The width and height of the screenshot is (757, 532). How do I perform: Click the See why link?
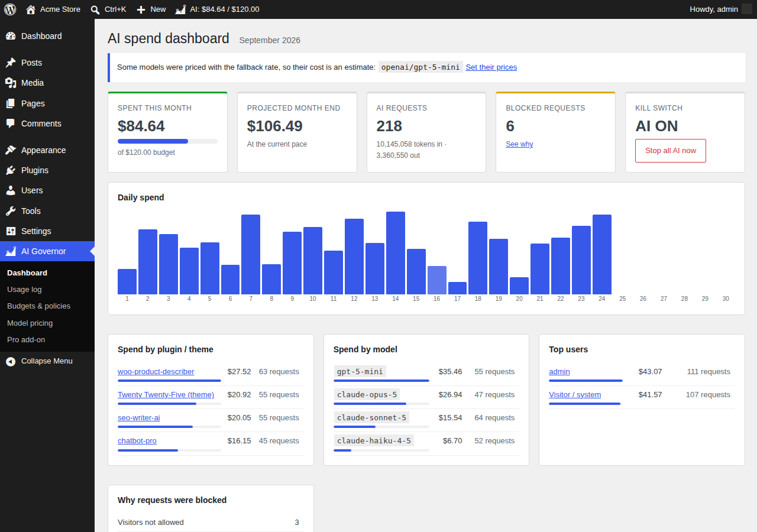point(519,144)
